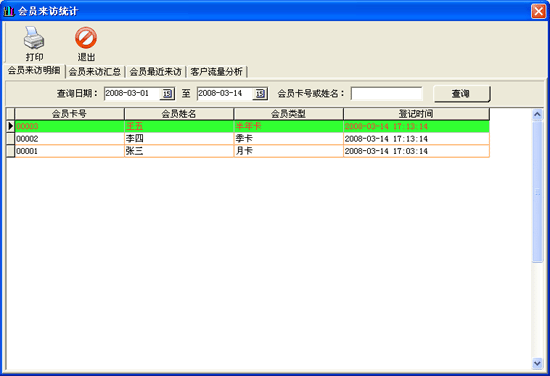
Task: Open the end date calendar picker
Action: click(x=260, y=94)
